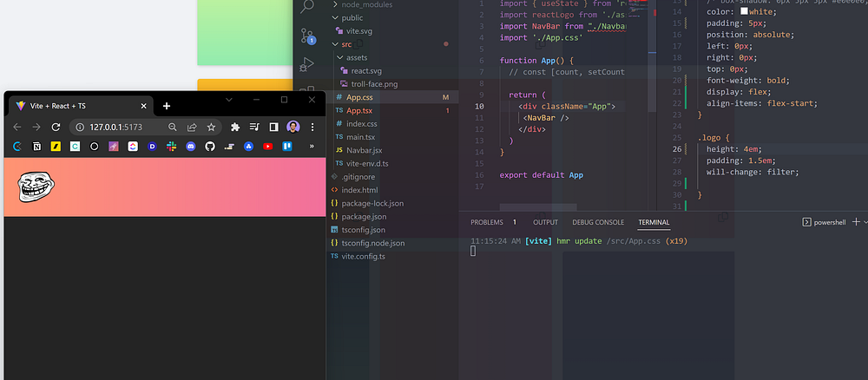
Task: View site information icon in address bar
Action: click(x=80, y=128)
